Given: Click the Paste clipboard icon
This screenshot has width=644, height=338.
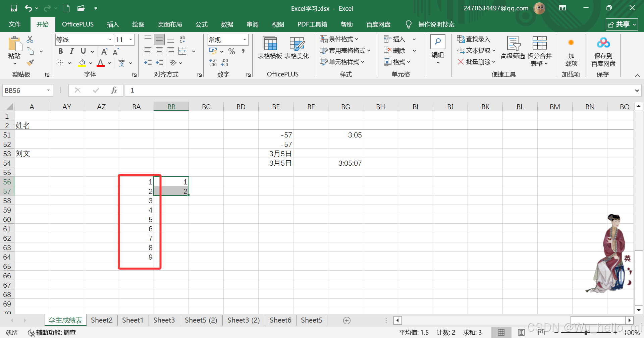Looking at the screenshot, I should click(x=14, y=44).
